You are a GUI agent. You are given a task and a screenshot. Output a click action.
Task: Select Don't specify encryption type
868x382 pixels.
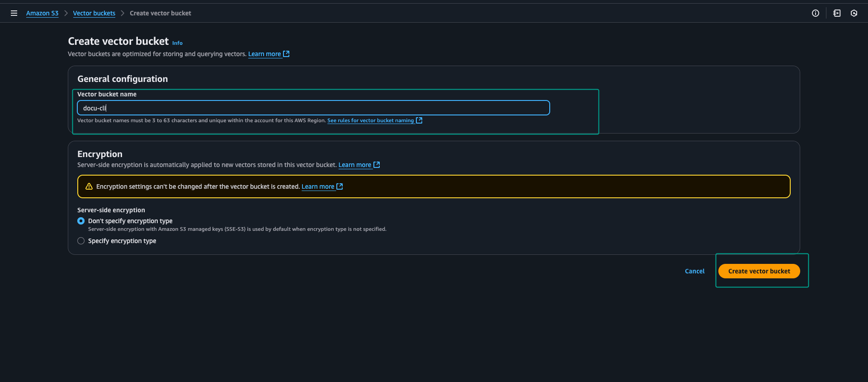pyautogui.click(x=81, y=221)
